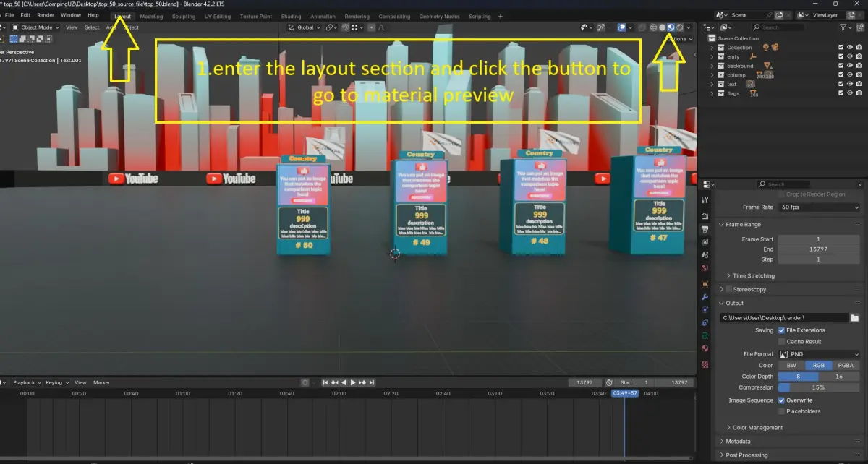This screenshot has width=868, height=464.
Task: Open the Modifiers properties tab
Action: click(x=705, y=297)
